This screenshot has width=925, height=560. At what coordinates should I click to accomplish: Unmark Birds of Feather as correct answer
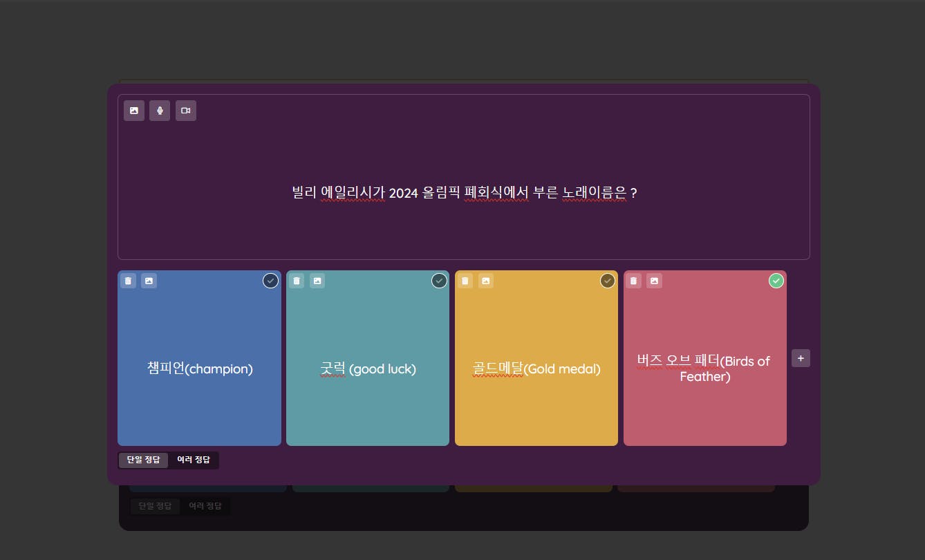coord(776,281)
